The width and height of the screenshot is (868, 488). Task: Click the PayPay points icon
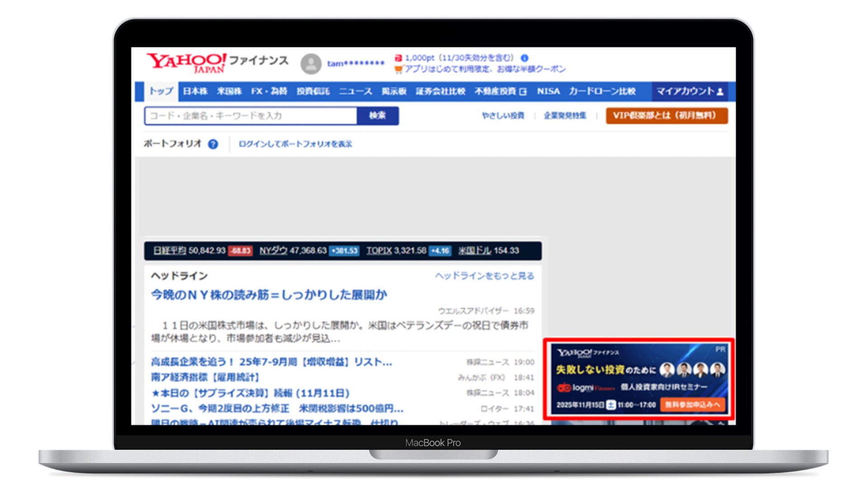pos(398,58)
